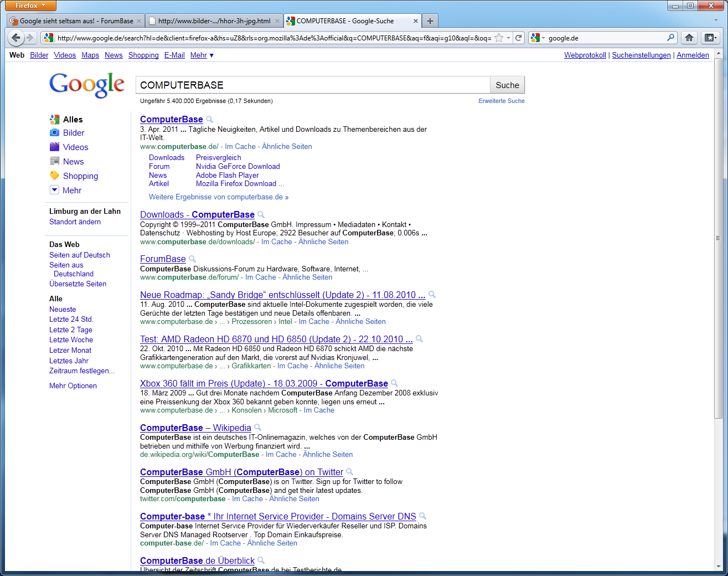Open the Erweiterte Suche link
The width and height of the screenshot is (728, 576).
[x=502, y=101]
